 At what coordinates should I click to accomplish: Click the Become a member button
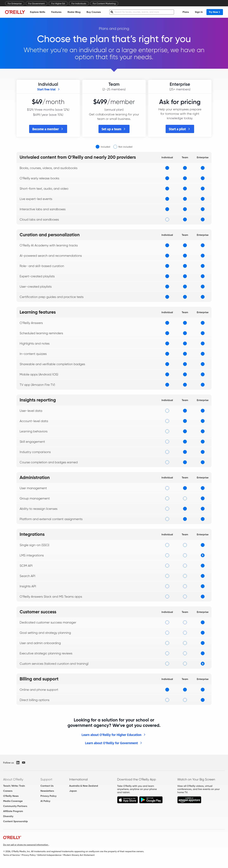tap(48, 129)
